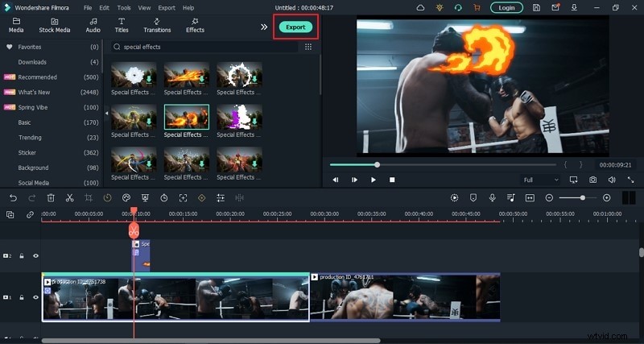Screen dimensions: 644x344
Task: Click the preview progress slider
Action: [443, 165]
